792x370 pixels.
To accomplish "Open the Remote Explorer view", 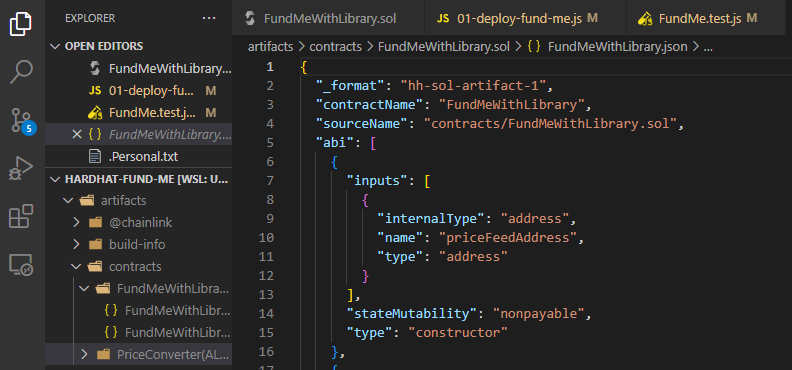I will [21, 265].
